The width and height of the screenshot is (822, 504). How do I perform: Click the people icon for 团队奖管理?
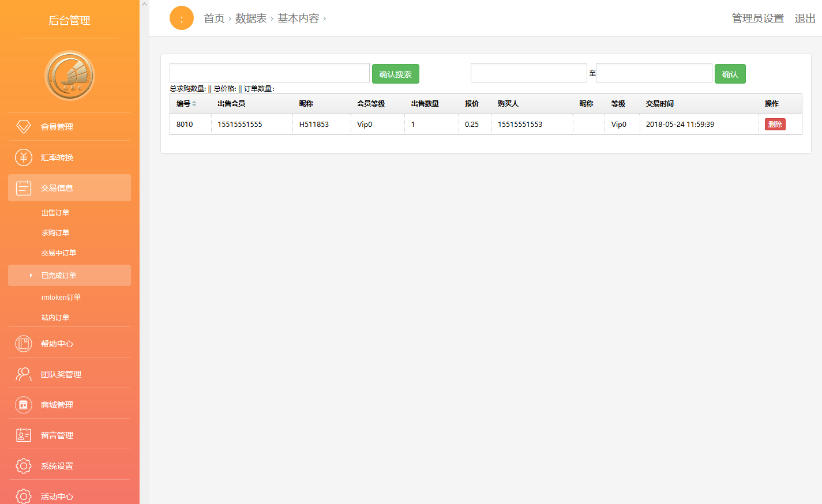[x=24, y=374]
